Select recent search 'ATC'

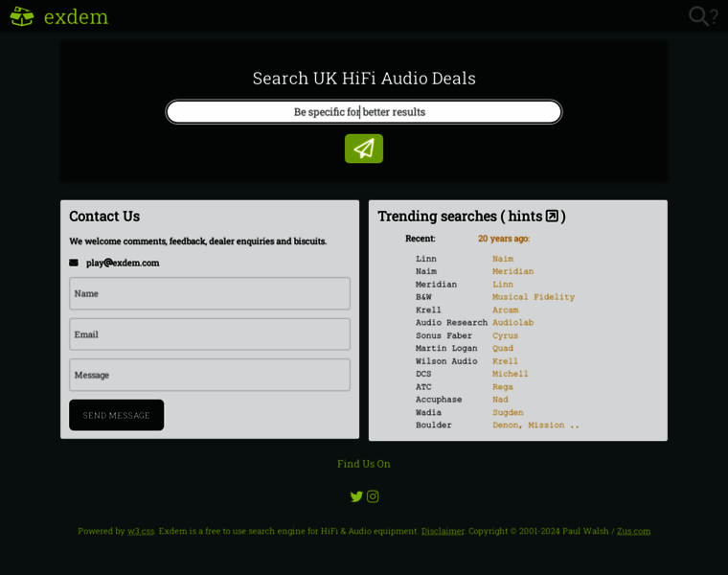tap(423, 386)
